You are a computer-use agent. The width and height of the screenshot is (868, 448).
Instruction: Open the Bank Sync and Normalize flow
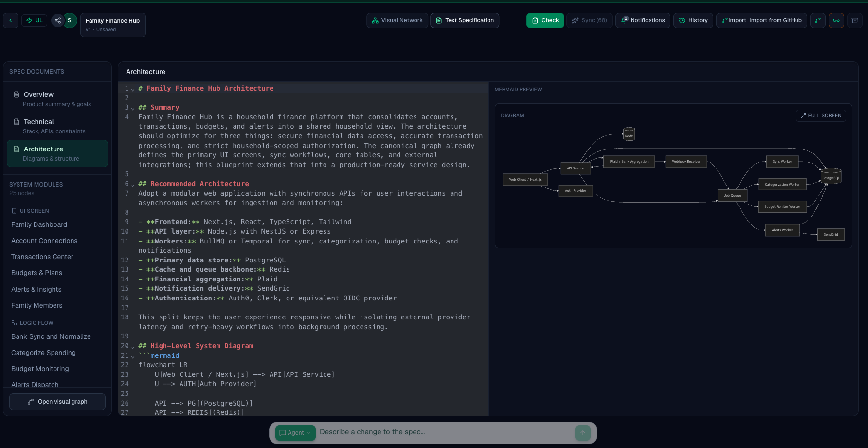click(x=51, y=336)
